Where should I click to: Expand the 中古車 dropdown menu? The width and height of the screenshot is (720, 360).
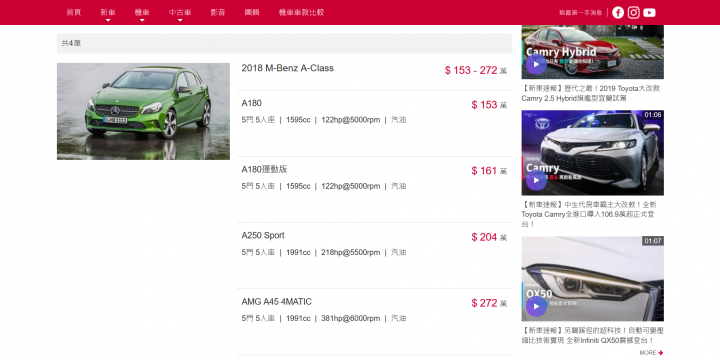pos(180,13)
